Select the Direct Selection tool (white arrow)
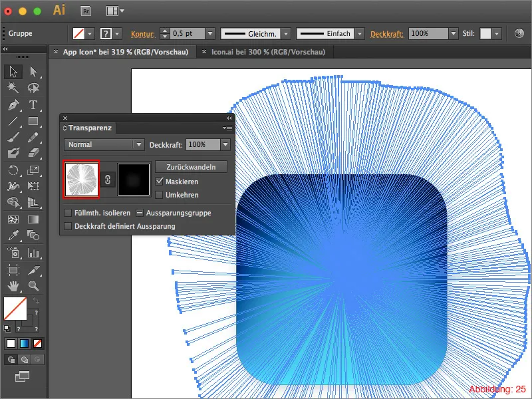Image resolution: width=532 pixels, height=399 pixels. [33, 72]
